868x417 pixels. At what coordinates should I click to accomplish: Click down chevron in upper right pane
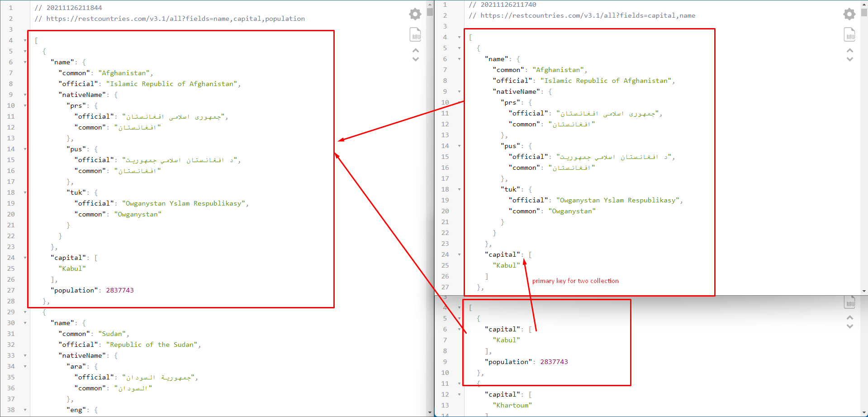tap(850, 59)
